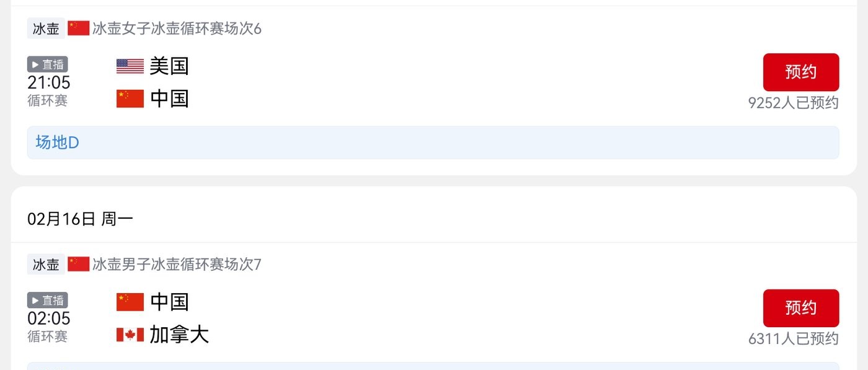The image size is (868, 370).
Task: Open the 冰壶女子冰壶循环赛场次6 title
Action: pyautogui.click(x=177, y=29)
